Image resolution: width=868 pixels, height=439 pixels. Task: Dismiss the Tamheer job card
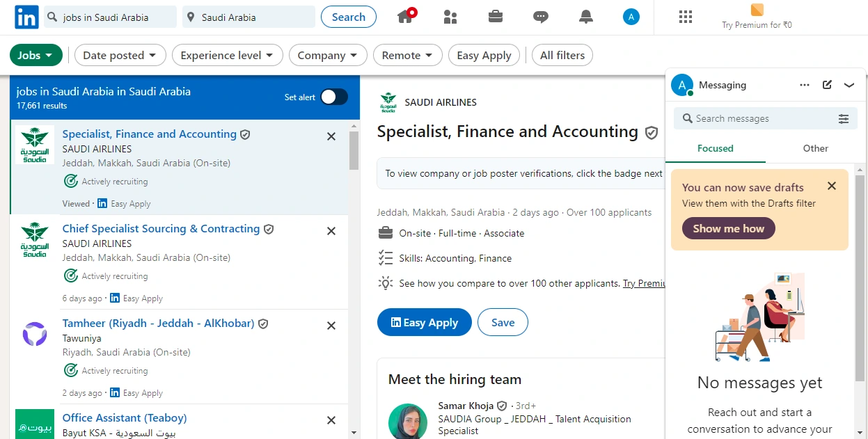coord(331,326)
